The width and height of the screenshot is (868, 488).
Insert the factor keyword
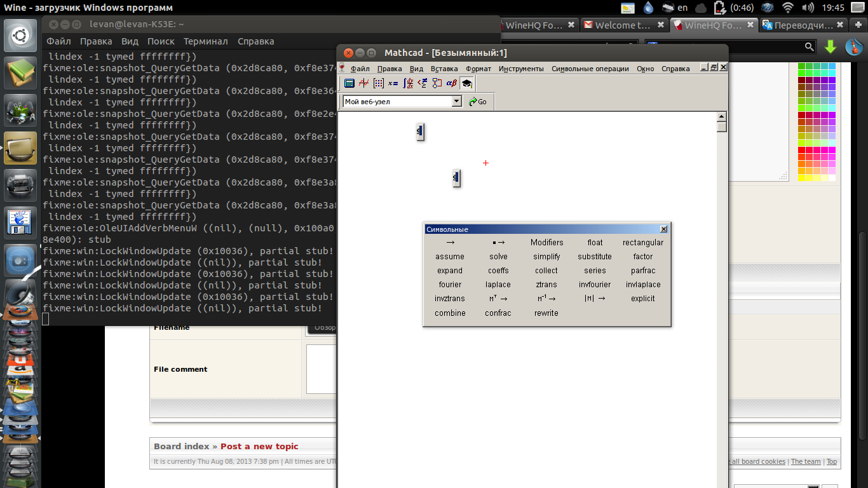[x=643, y=257]
